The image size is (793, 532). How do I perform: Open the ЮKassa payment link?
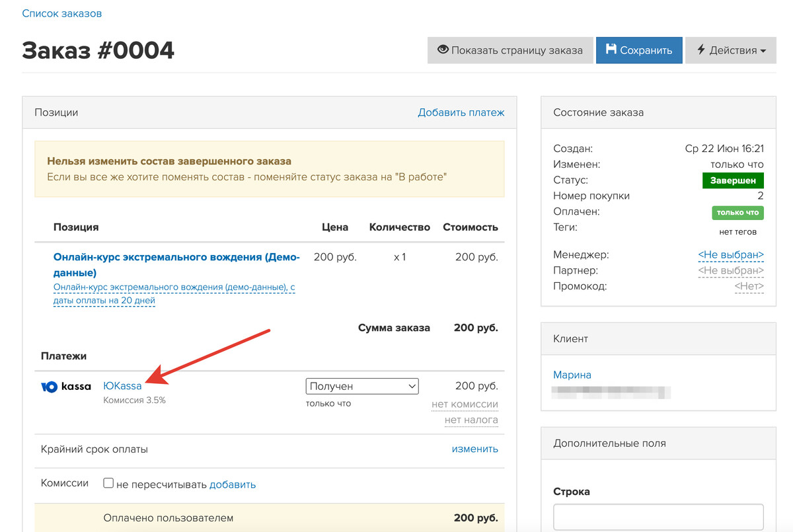123,386
